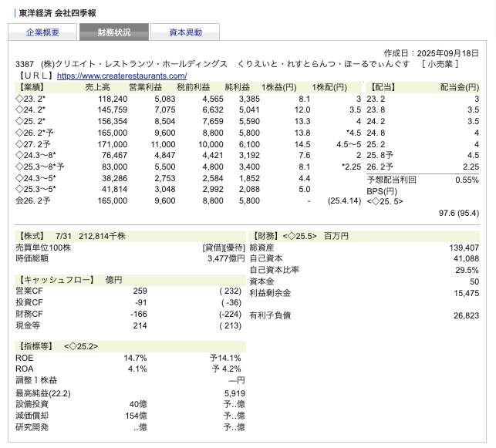The image size is (496, 448).
Task: Switch to the 財務状況 tab
Action: tap(113, 32)
